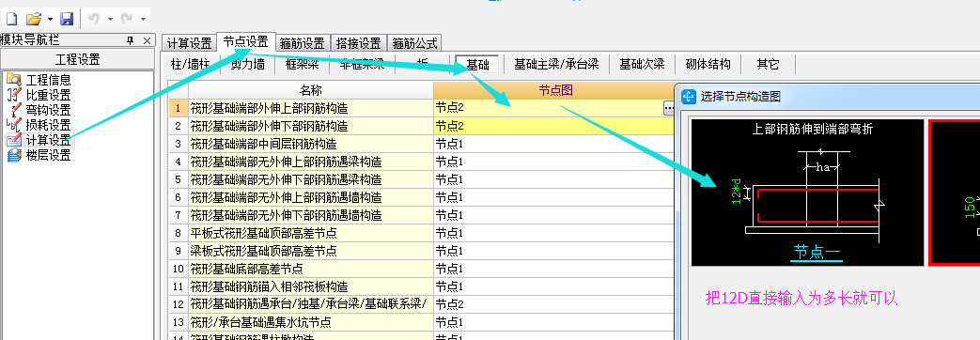Click the 计算设置 icon

pos(14,139)
